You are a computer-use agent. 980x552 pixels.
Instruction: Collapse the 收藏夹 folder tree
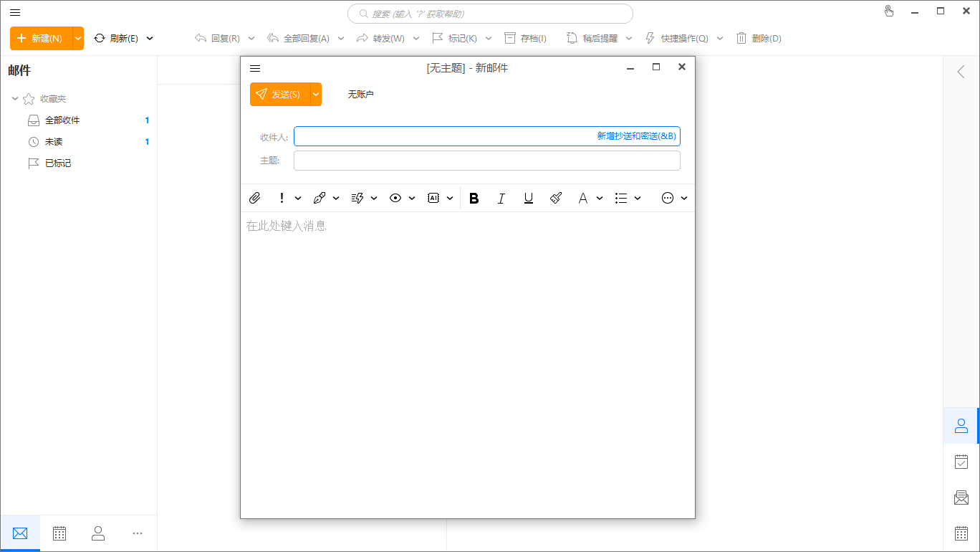pyautogui.click(x=15, y=99)
